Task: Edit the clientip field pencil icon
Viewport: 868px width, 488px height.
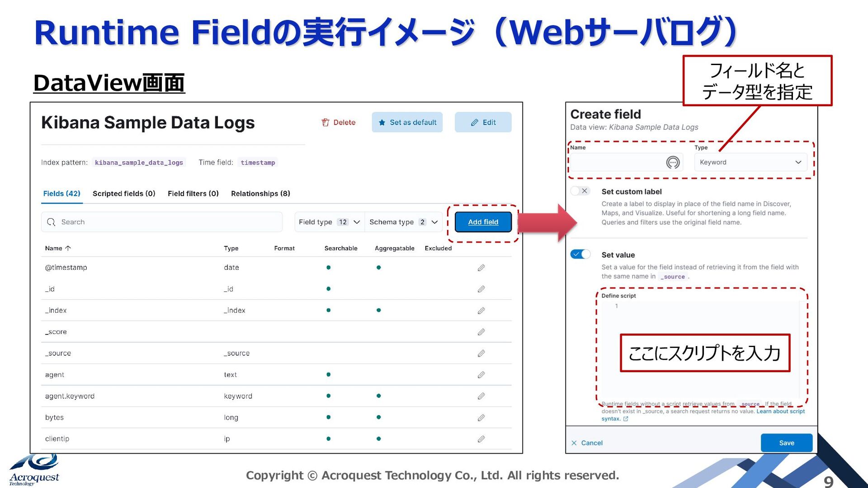Action: pos(481,439)
